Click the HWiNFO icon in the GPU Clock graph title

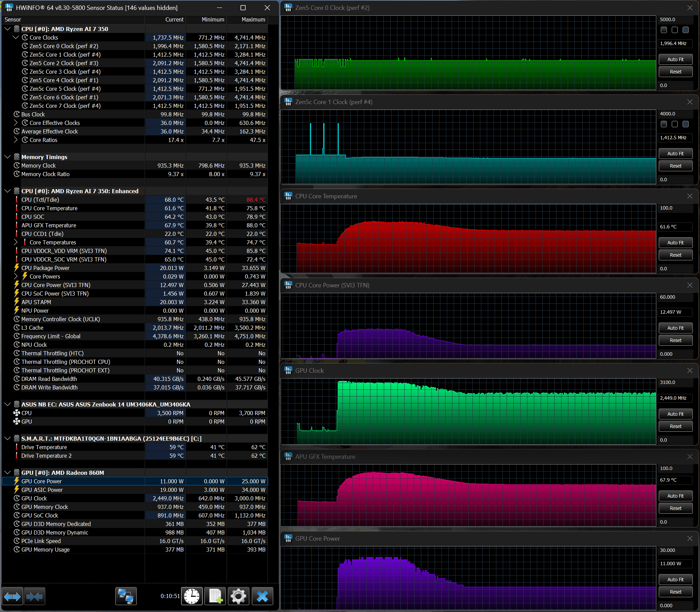(288, 371)
